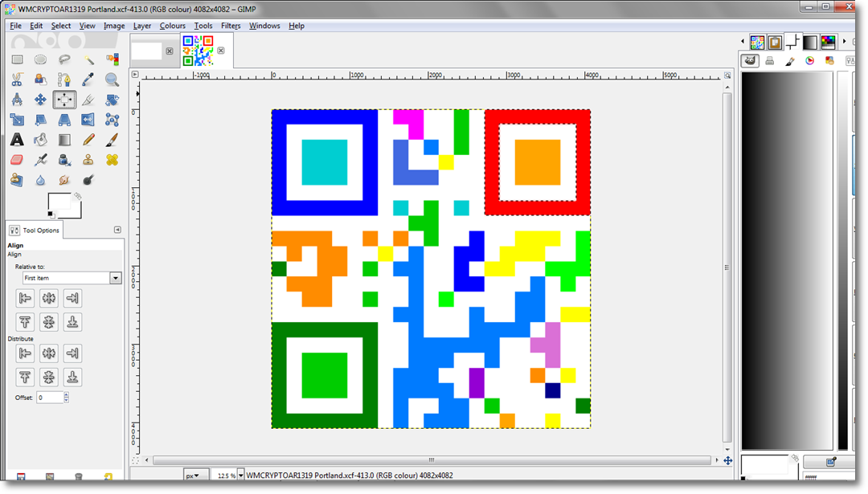The width and height of the screenshot is (868, 494).
Task: Align top edge of target
Action: [x=25, y=322]
